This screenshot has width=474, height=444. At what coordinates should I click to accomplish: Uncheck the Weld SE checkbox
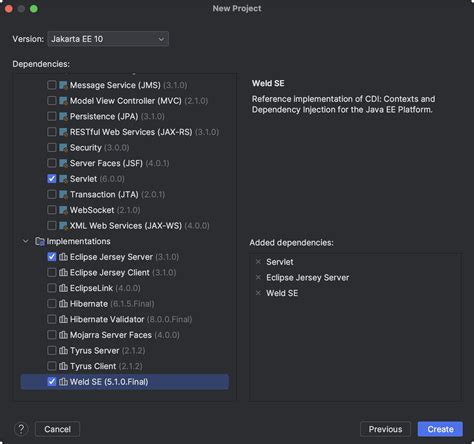tap(52, 382)
